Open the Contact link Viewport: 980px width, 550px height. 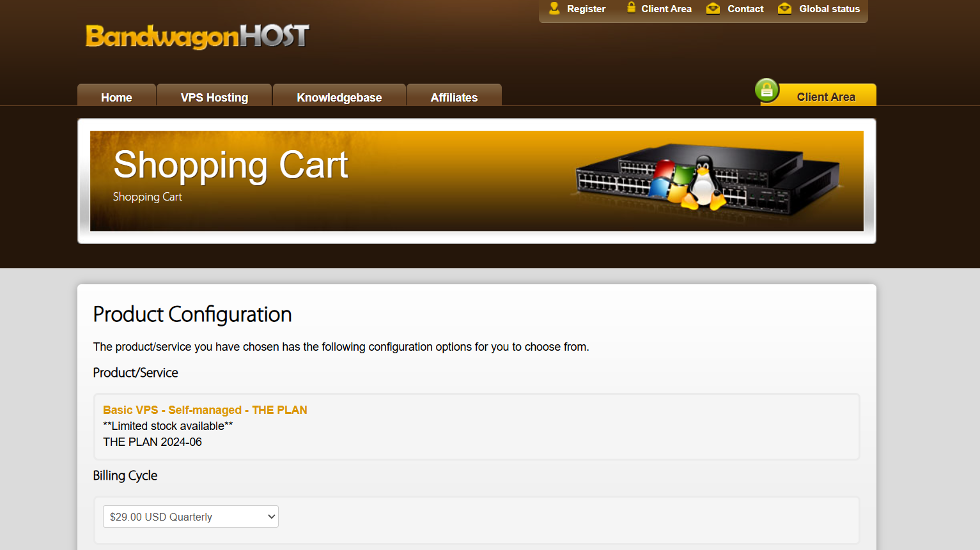745,9
